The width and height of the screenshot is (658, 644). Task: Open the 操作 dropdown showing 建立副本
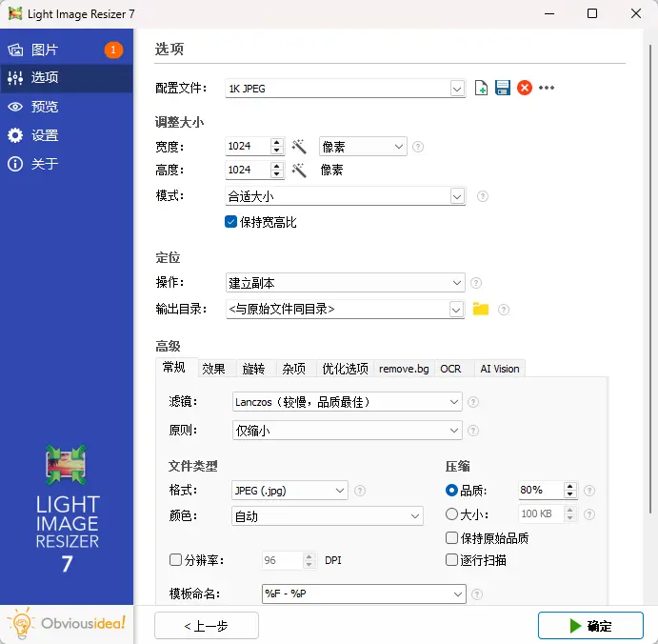(345, 283)
